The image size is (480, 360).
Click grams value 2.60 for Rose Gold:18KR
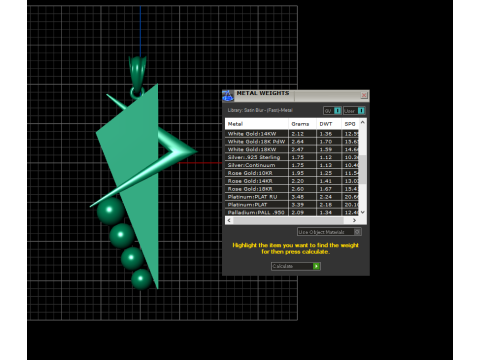pyautogui.click(x=298, y=189)
